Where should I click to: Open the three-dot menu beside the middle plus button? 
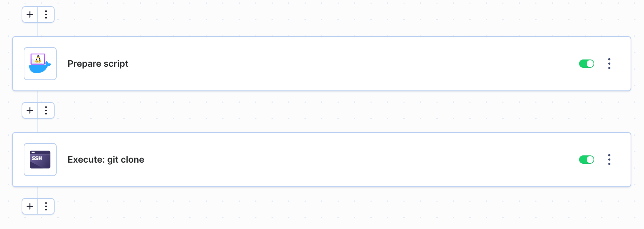tap(46, 110)
